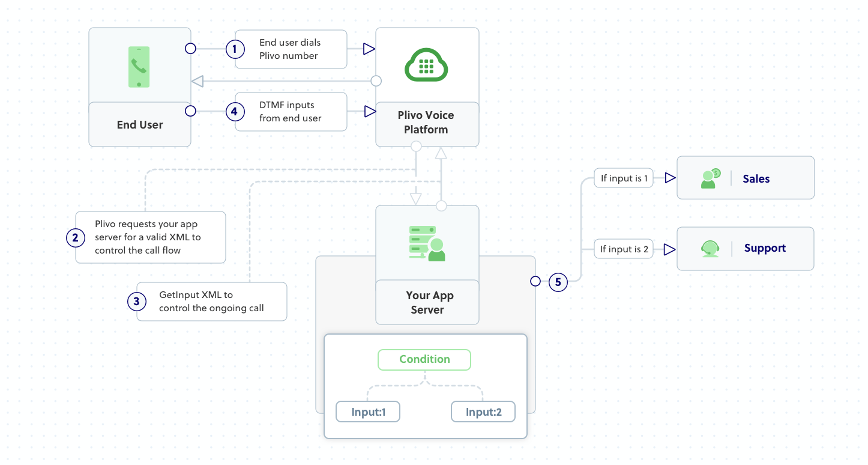
Task: Click the Condition box
Action: point(424,359)
